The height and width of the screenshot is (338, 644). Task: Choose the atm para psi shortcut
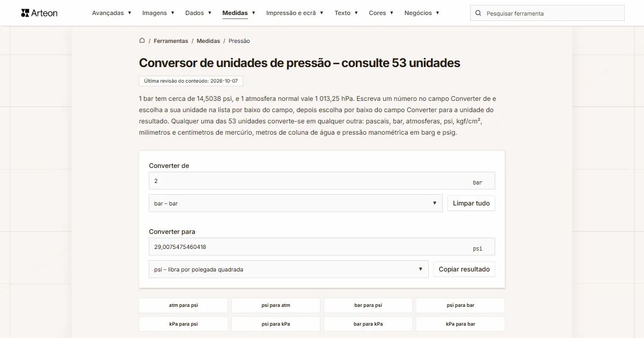pyautogui.click(x=184, y=305)
